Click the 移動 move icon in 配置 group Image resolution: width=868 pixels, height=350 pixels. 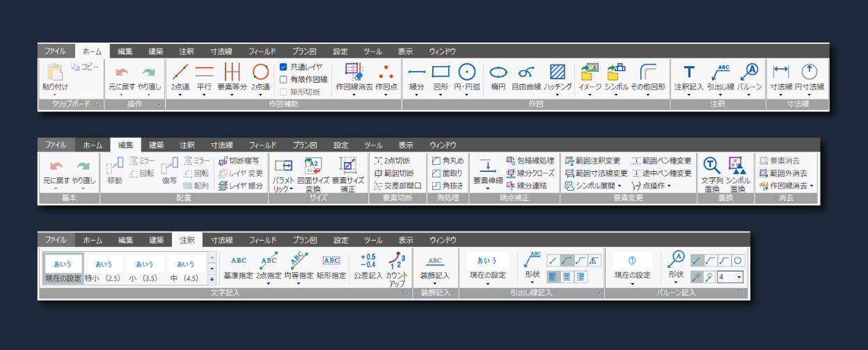tap(115, 166)
